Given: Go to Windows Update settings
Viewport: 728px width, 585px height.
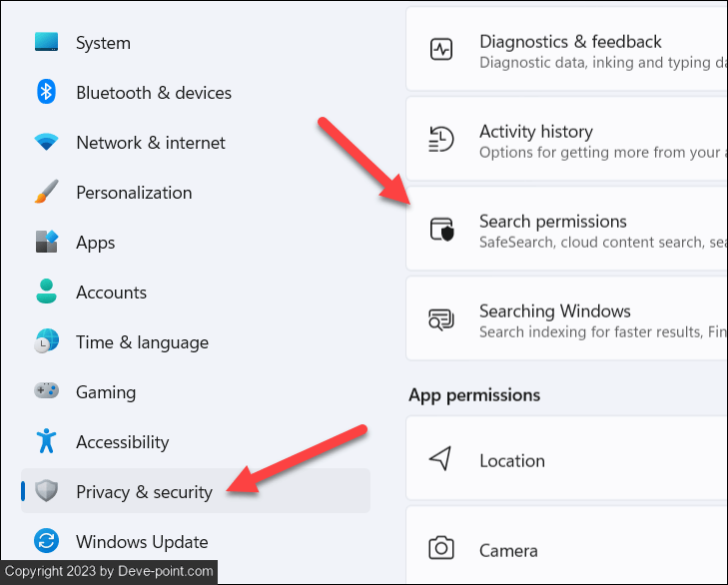Looking at the screenshot, I should point(142,542).
